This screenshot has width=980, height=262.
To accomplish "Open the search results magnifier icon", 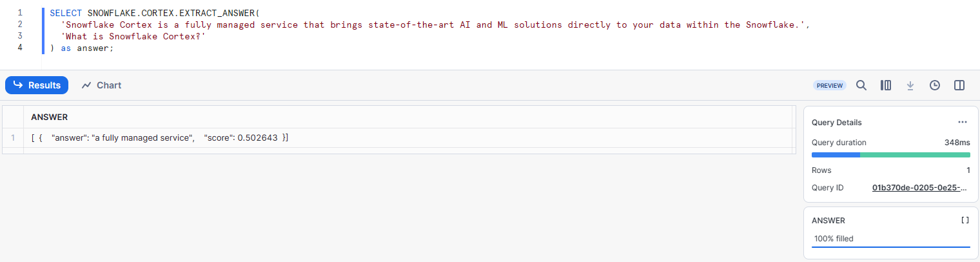I will point(861,85).
